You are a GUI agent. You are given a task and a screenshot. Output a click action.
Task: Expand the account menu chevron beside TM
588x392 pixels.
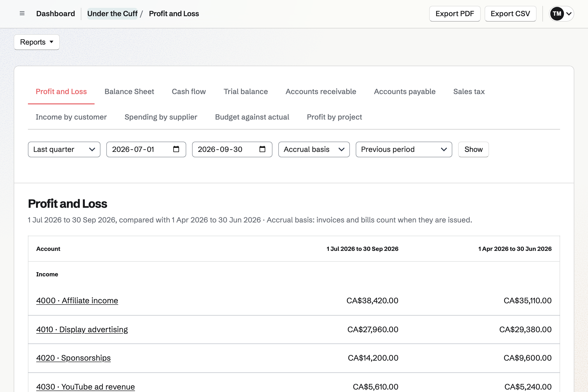pyautogui.click(x=569, y=14)
